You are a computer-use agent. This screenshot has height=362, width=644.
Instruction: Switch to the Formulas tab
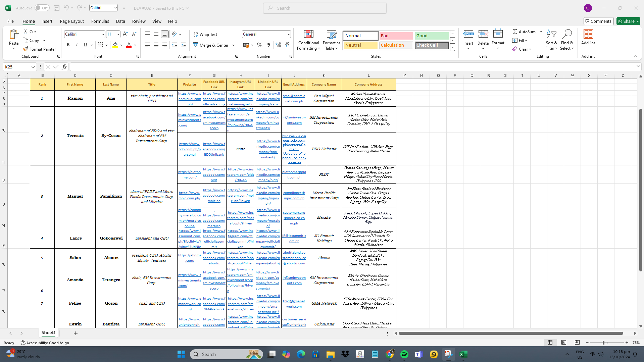[x=100, y=21]
